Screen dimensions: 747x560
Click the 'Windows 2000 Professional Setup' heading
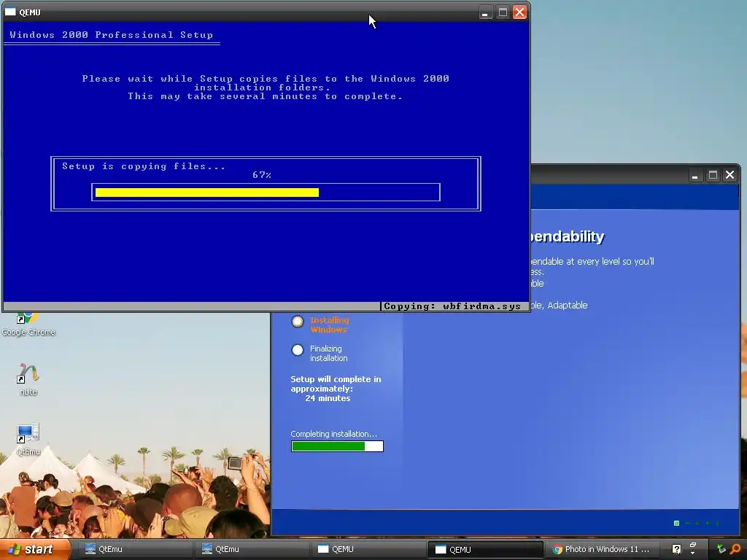click(x=111, y=35)
